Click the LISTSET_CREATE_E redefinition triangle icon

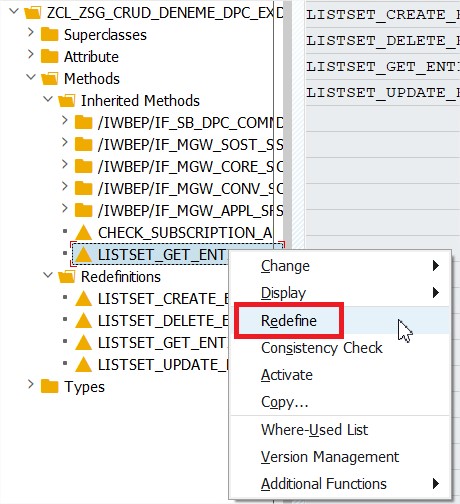point(83,299)
